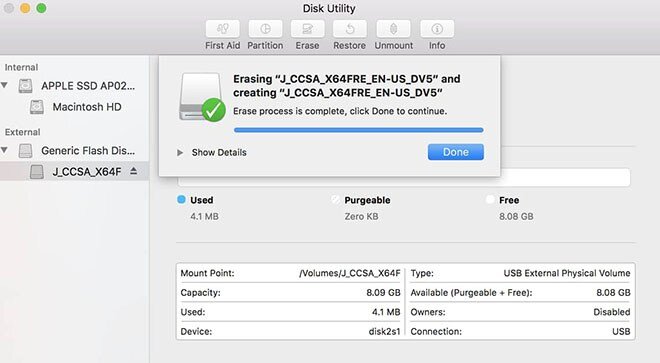Select the Restore toolbar icon
This screenshot has width=660, height=363.
tap(349, 29)
